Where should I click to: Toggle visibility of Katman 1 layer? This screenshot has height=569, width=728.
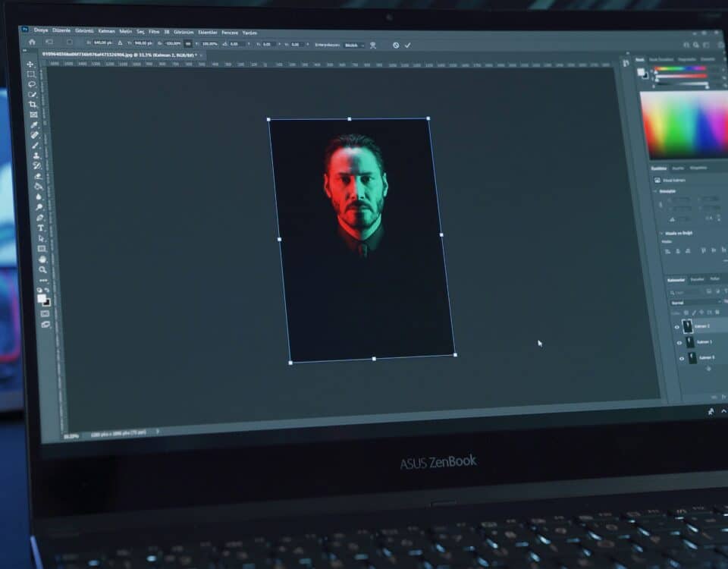(x=679, y=342)
